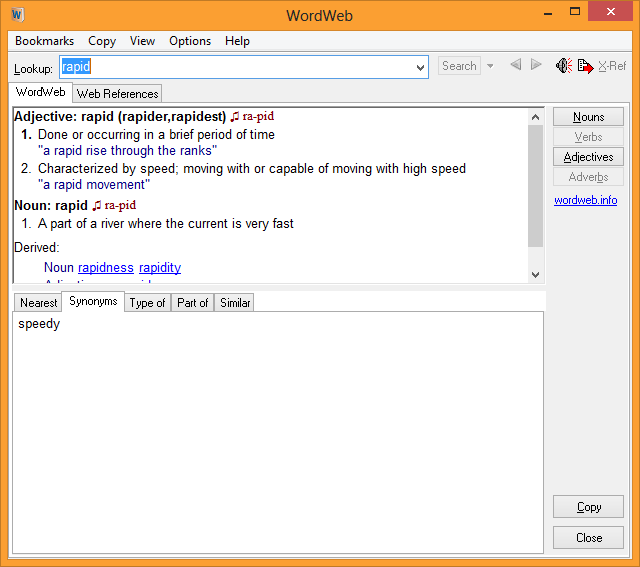
Task: Expand the Search button options arrow
Action: [x=490, y=66]
